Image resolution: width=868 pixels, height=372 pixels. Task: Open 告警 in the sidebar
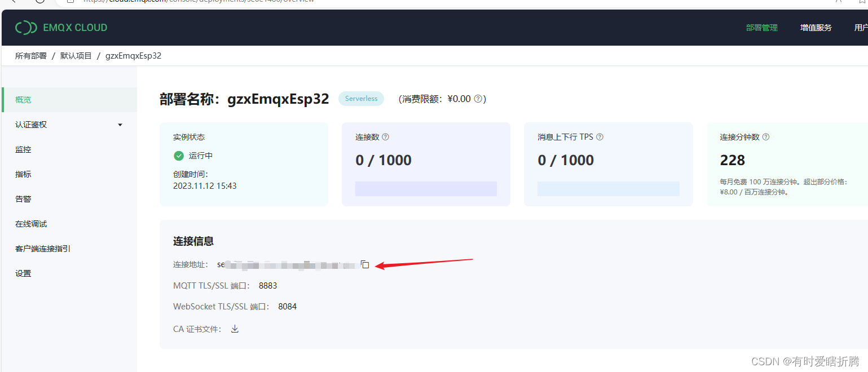[69, 199]
